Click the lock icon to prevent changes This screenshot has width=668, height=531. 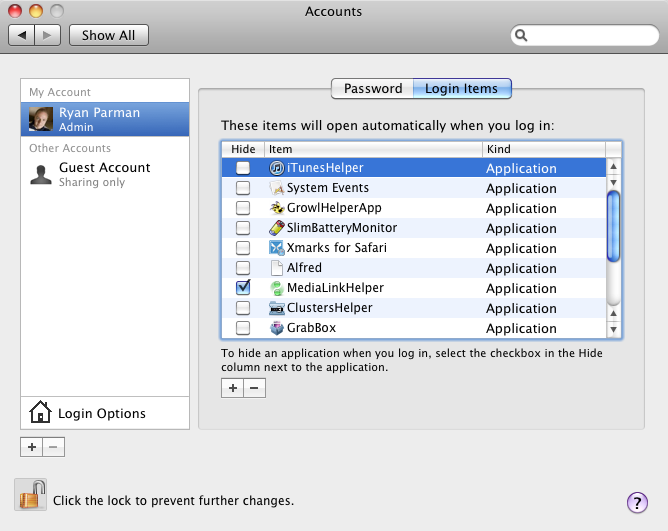tap(30, 494)
